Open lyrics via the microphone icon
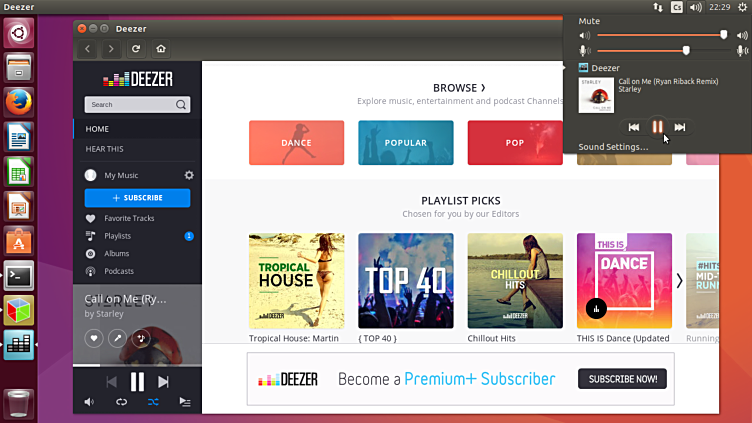The width and height of the screenshot is (752, 423). tap(117, 339)
